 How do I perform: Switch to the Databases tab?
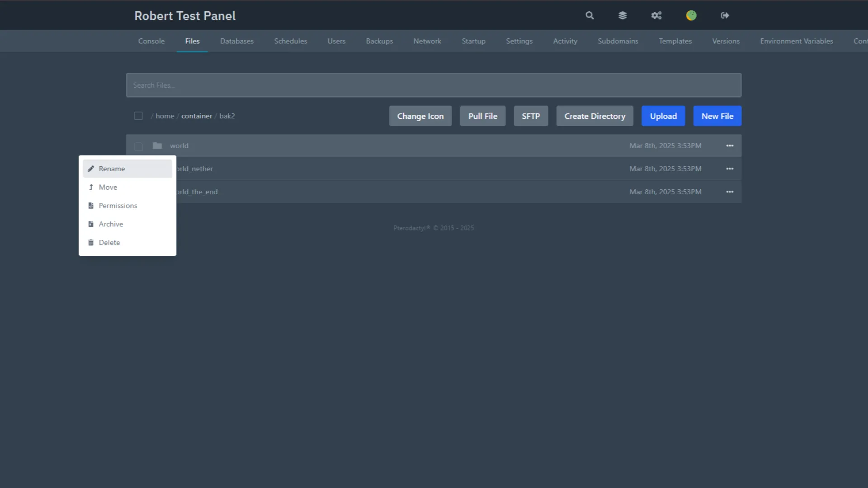(237, 41)
